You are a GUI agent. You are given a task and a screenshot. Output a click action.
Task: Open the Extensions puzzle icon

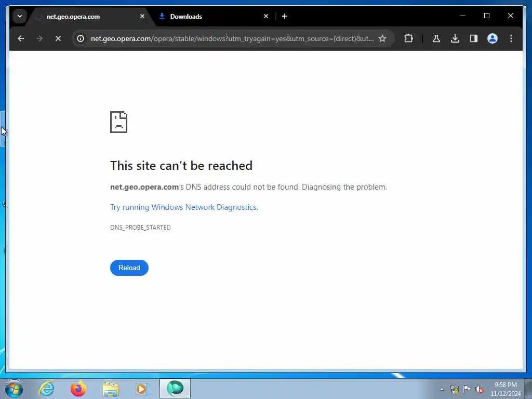point(408,38)
